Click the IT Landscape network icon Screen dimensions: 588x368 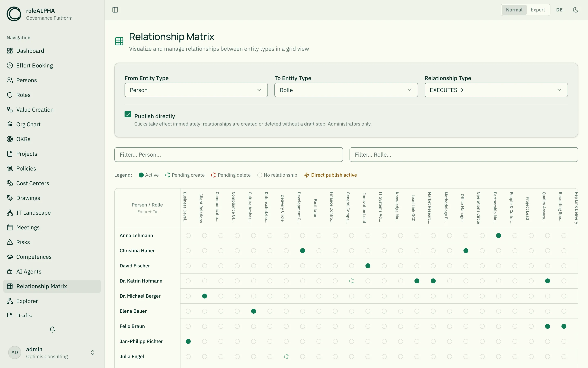10,213
